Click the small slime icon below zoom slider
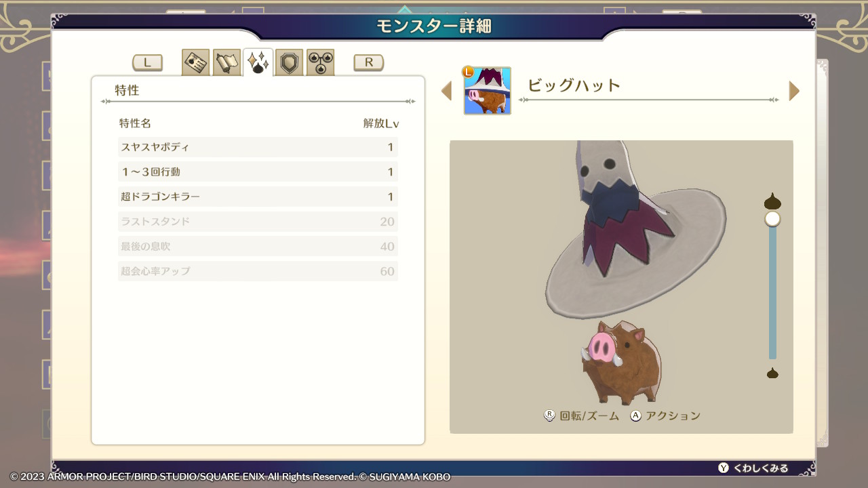The image size is (868, 488). pos(772,373)
